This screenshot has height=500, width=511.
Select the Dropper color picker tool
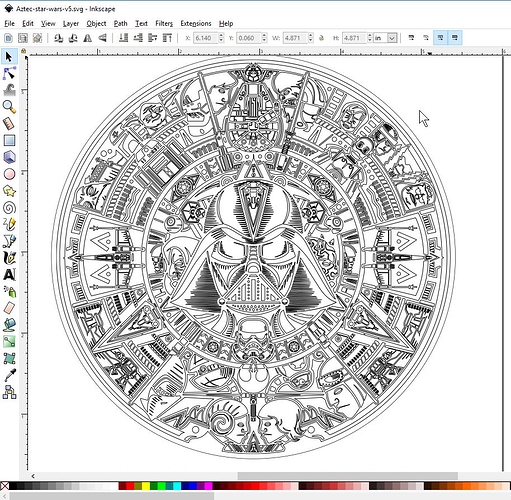tap(9, 375)
